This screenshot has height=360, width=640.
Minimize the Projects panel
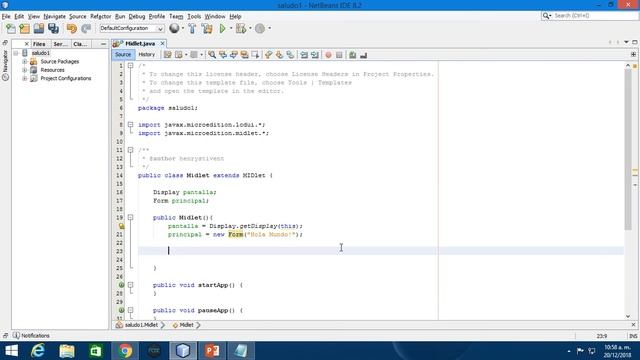(103, 44)
